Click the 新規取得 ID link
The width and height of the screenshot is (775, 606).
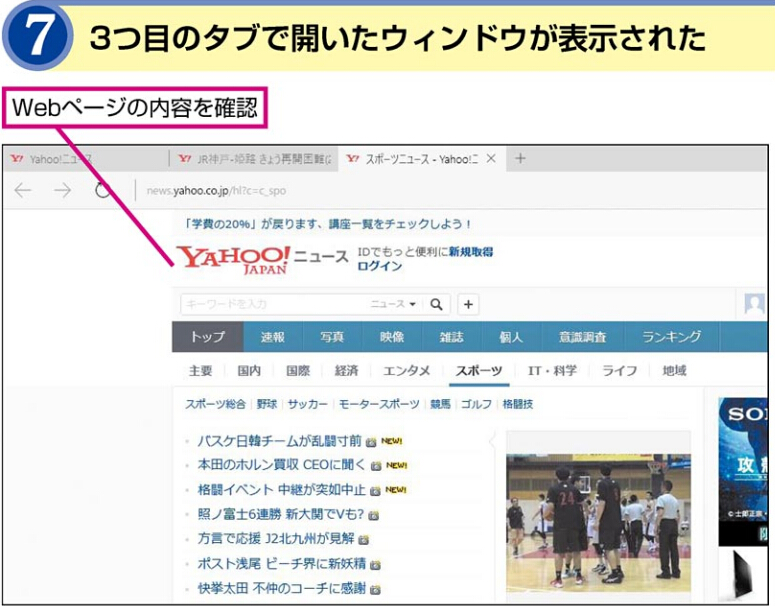pyautogui.click(x=471, y=252)
